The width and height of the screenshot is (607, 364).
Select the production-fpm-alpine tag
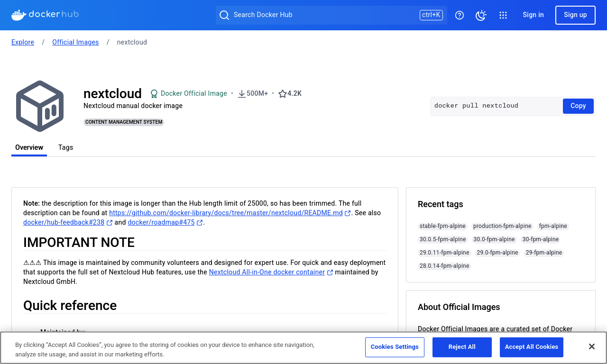point(502,226)
